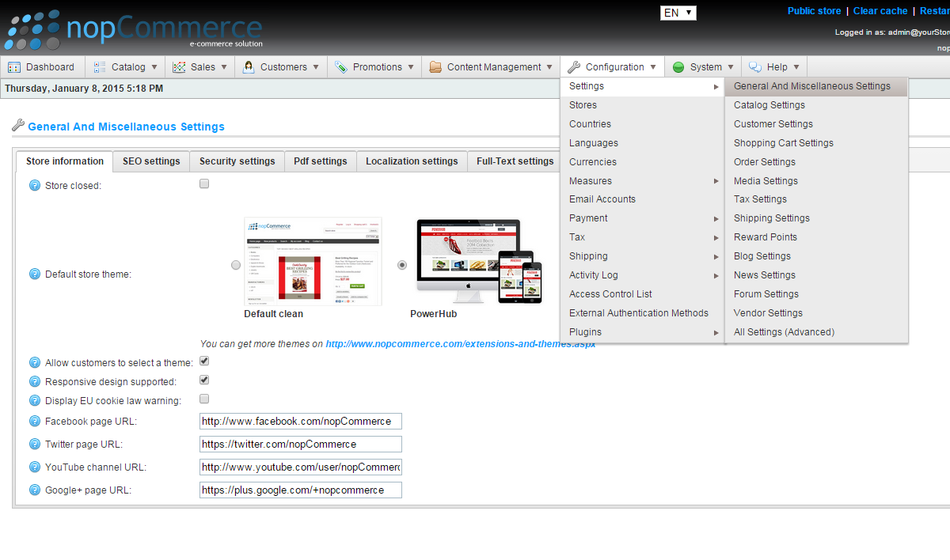The image size is (950, 560).
Task: Click the green System icon
Action: [x=678, y=67]
